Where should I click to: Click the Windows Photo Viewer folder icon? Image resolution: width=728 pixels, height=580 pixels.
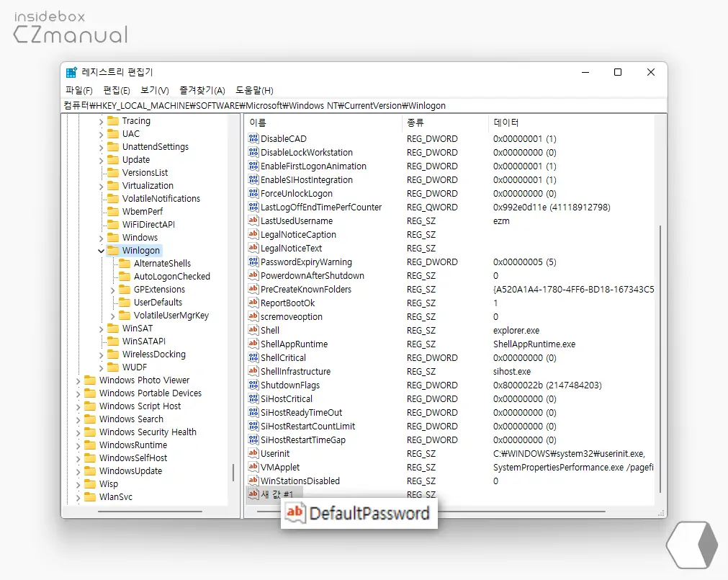click(x=90, y=380)
